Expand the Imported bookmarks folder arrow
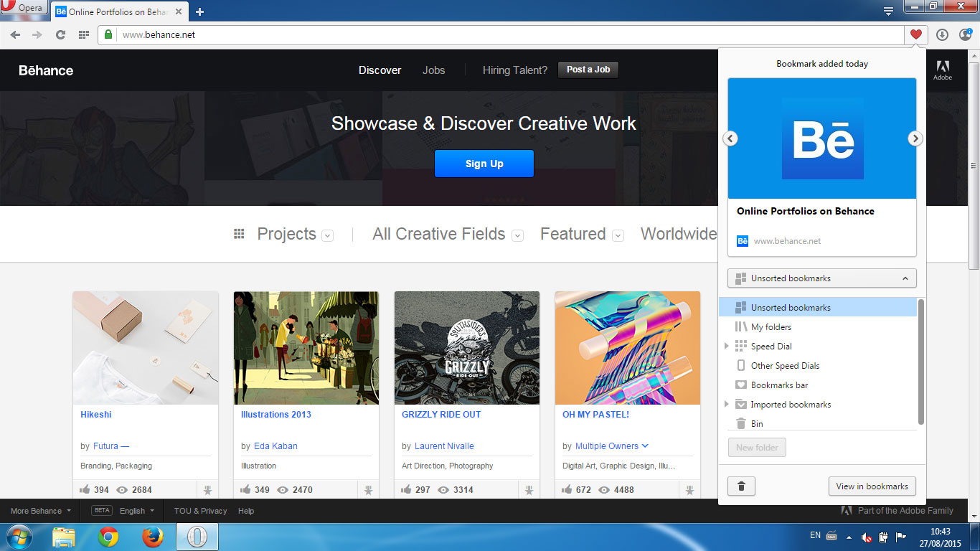This screenshot has width=980, height=551. 726,405
